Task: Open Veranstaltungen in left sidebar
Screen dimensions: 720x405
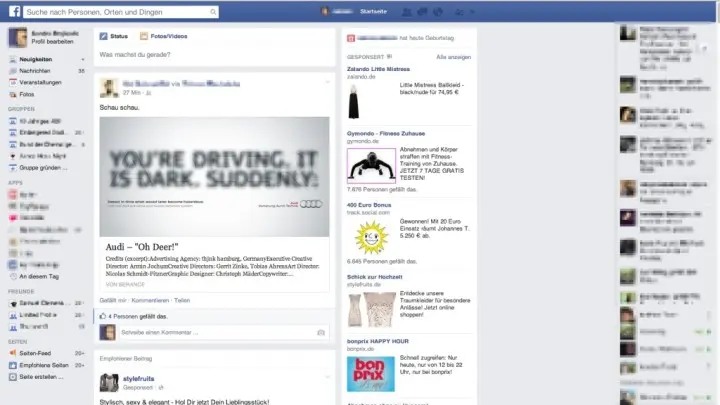Action: [40, 82]
